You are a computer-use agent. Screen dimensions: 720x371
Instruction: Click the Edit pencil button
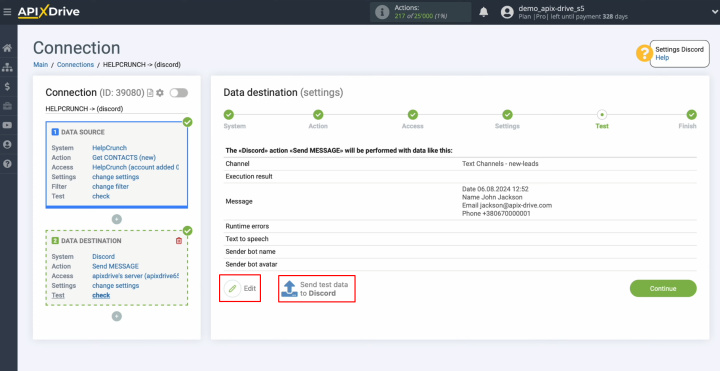(240, 288)
